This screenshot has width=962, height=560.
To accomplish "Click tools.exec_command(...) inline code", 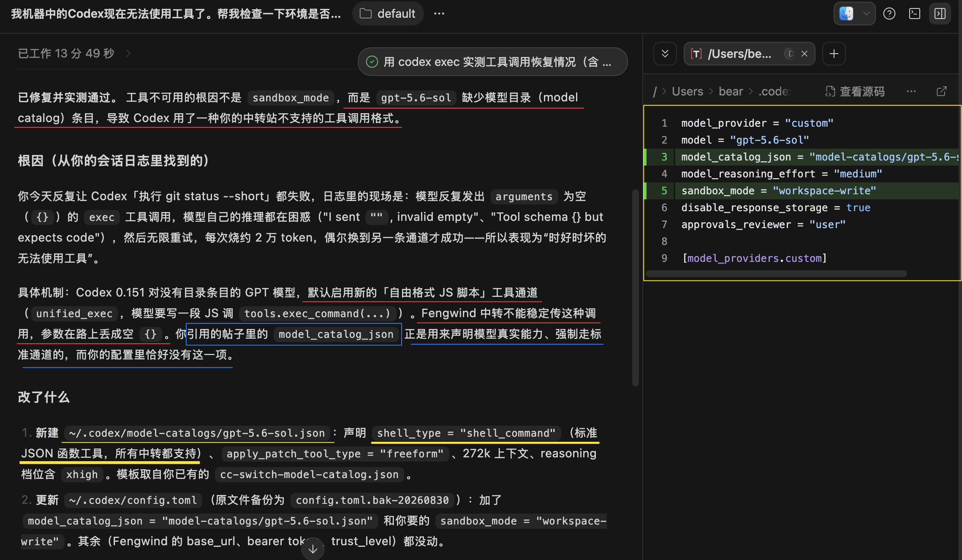I will [317, 313].
